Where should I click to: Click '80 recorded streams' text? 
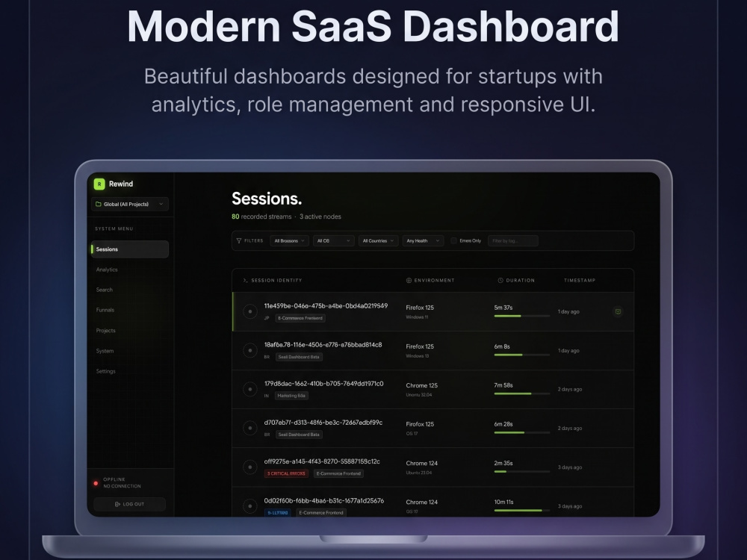pyautogui.click(x=261, y=217)
